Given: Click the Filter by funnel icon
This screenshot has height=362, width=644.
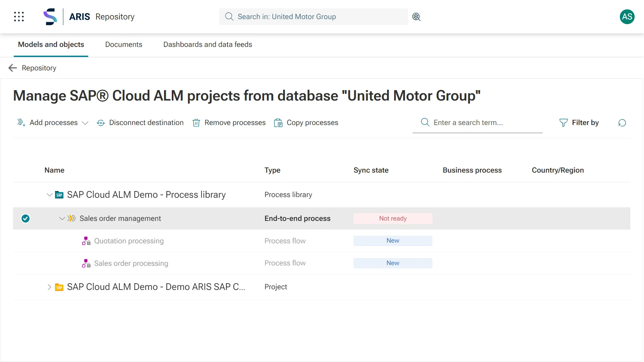Looking at the screenshot, I should coord(563,123).
